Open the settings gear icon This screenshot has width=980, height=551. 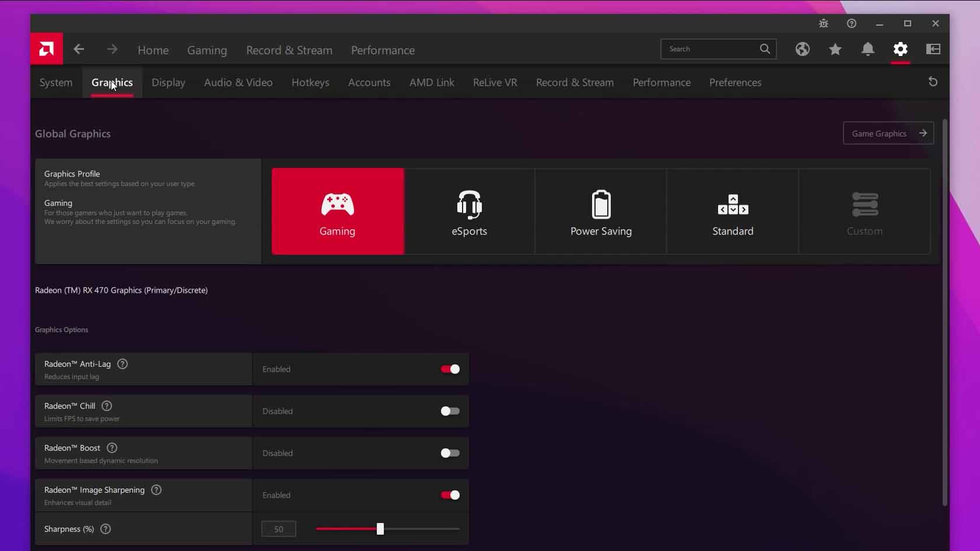(x=900, y=50)
